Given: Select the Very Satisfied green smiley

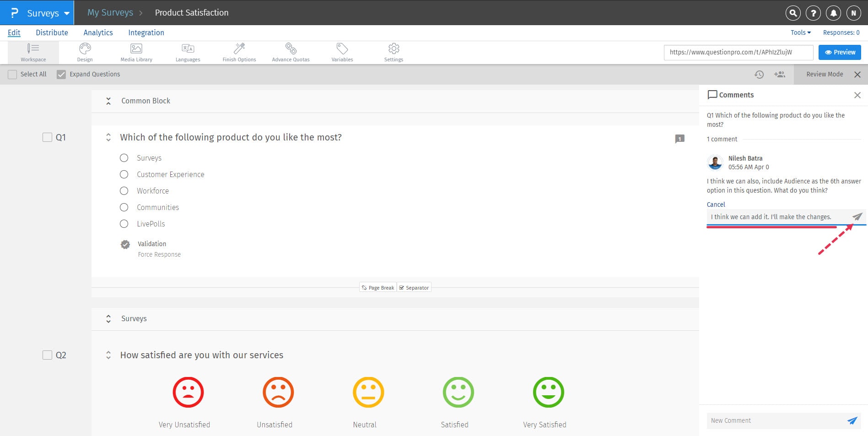Looking at the screenshot, I should [x=548, y=392].
